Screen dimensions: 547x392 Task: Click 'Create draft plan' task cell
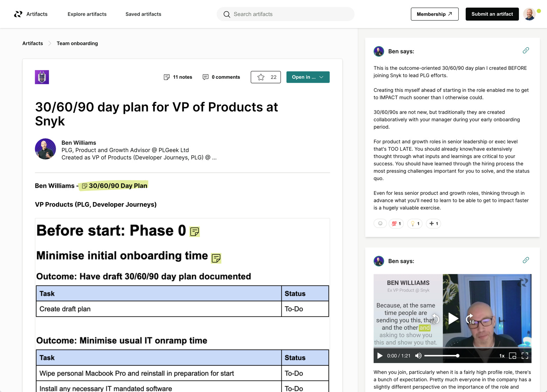coord(159,309)
